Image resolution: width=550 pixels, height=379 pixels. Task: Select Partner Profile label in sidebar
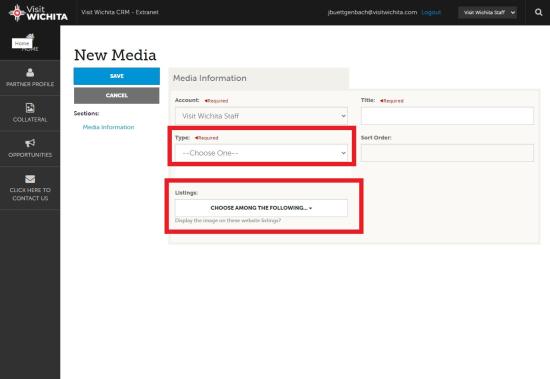(30, 84)
